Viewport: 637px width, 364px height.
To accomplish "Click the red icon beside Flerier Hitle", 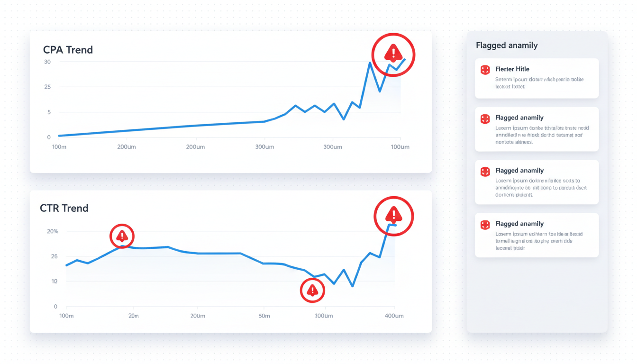I will (x=485, y=70).
